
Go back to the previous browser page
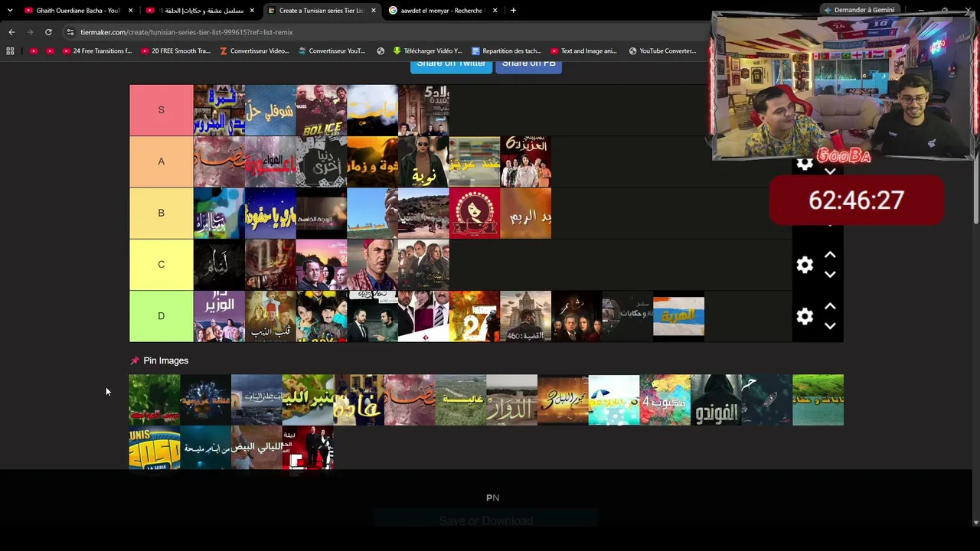(11, 32)
